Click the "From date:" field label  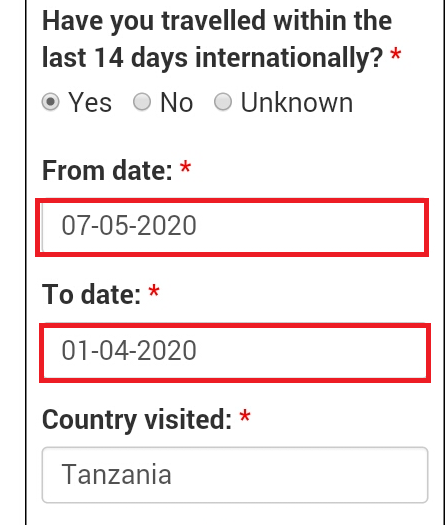tap(107, 171)
